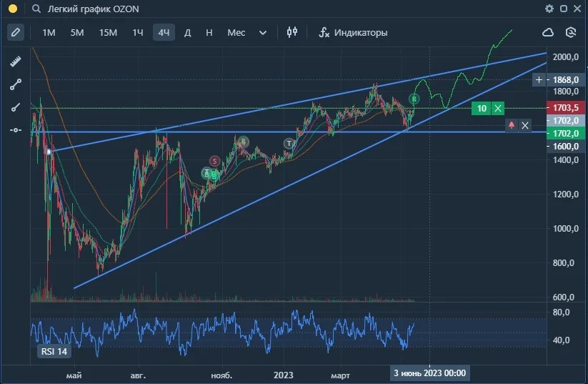This screenshot has width=588, height=384.
Task: Open candlestick chart type selector
Action: 292,32
